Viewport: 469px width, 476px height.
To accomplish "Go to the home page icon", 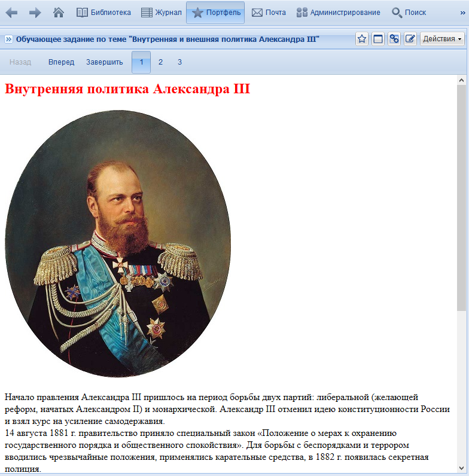I will click(58, 13).
